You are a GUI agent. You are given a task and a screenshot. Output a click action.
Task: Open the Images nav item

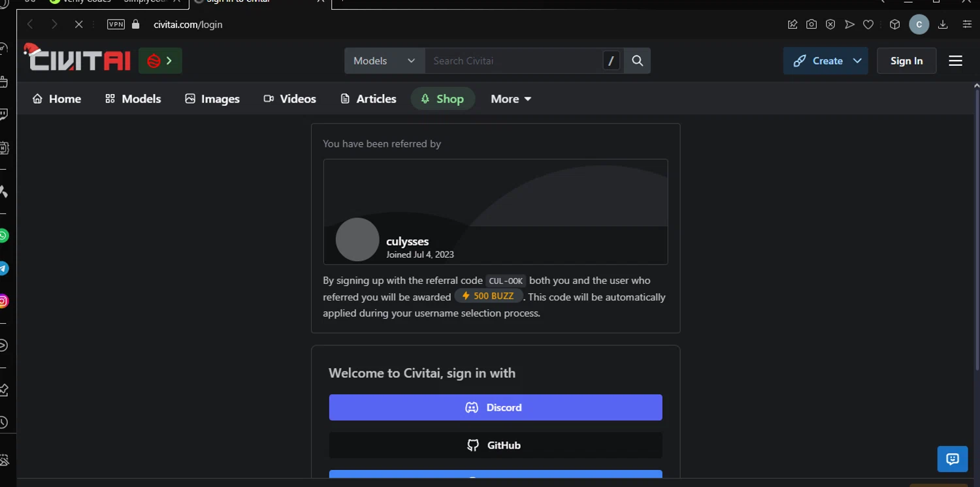pyautogui.click(x=212, y=99)
